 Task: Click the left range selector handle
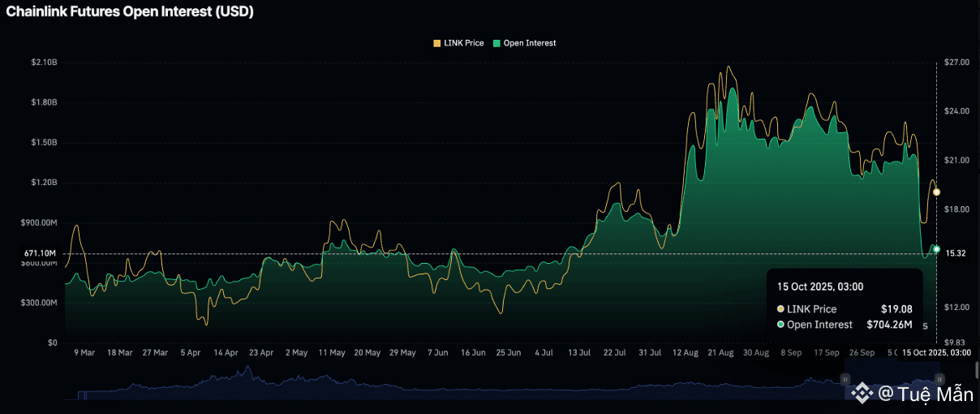(x=845, y=379)
